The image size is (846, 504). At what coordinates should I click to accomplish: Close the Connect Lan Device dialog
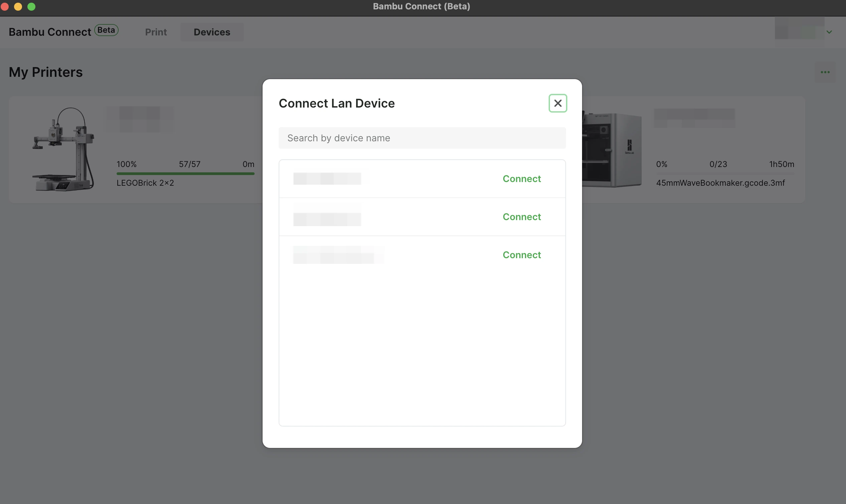[x=558, y=103]
